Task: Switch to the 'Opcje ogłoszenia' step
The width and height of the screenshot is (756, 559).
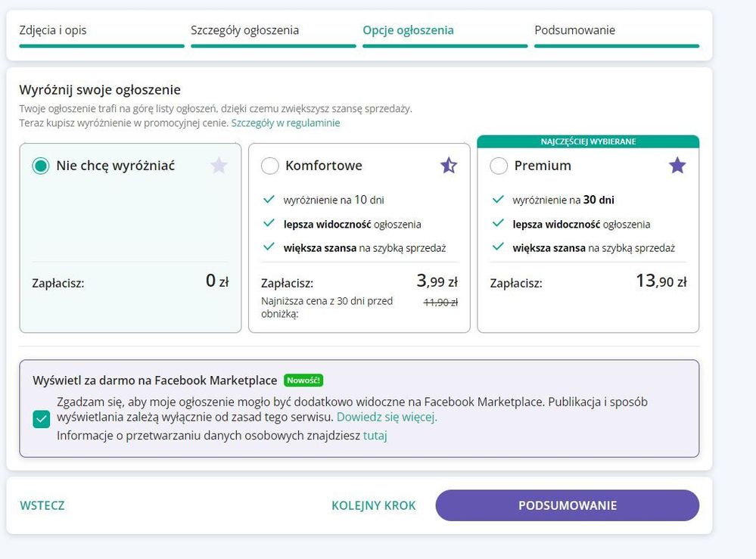Action: (408, 31)
